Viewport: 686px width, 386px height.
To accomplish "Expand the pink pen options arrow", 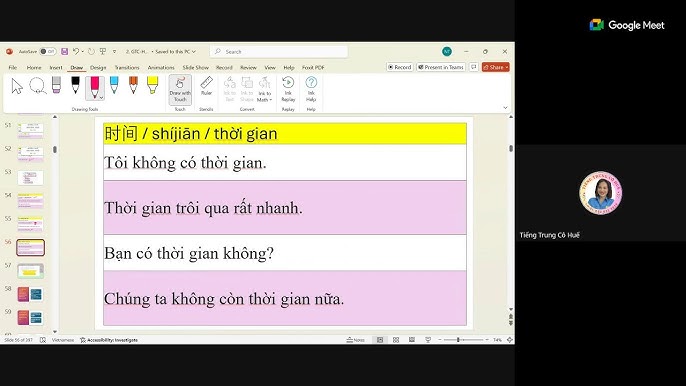I will pyautogui.click(x=102, y=97).
